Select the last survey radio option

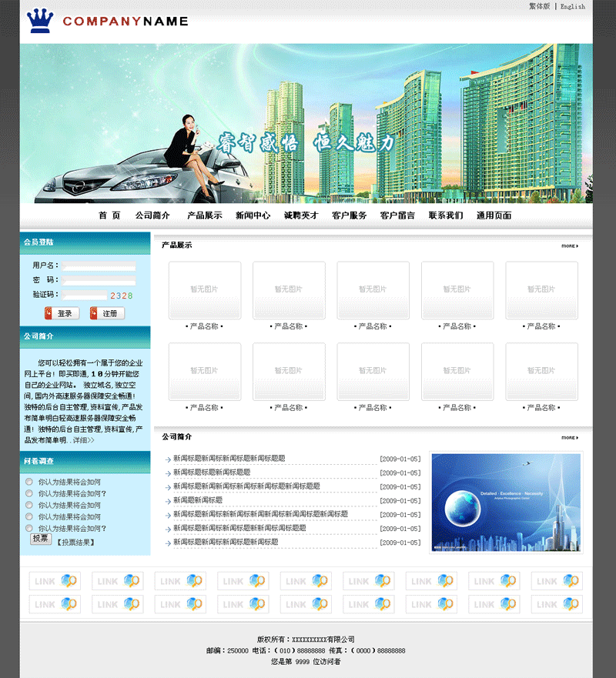click(29, 529)
